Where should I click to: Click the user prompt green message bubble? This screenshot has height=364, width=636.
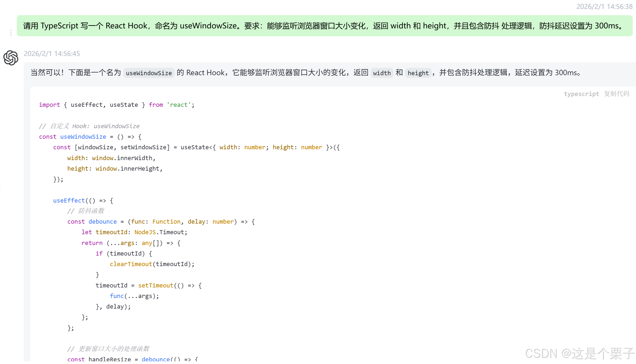[x=324, y=26]
